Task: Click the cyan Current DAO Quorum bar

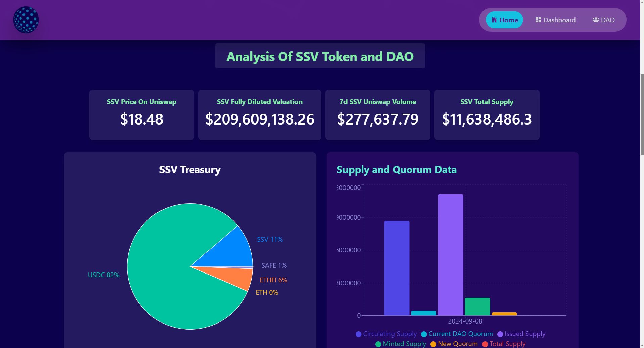Action: [423, 313]
